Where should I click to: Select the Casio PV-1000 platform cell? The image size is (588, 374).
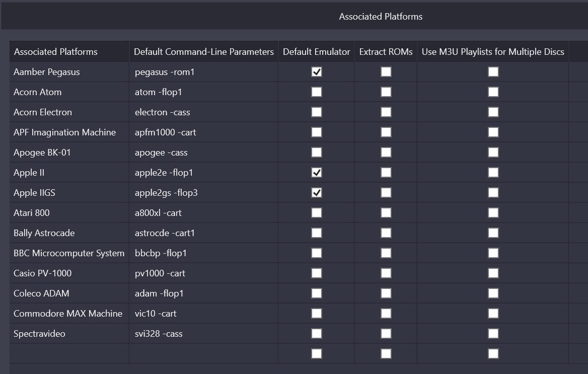(x=69, y=273)
